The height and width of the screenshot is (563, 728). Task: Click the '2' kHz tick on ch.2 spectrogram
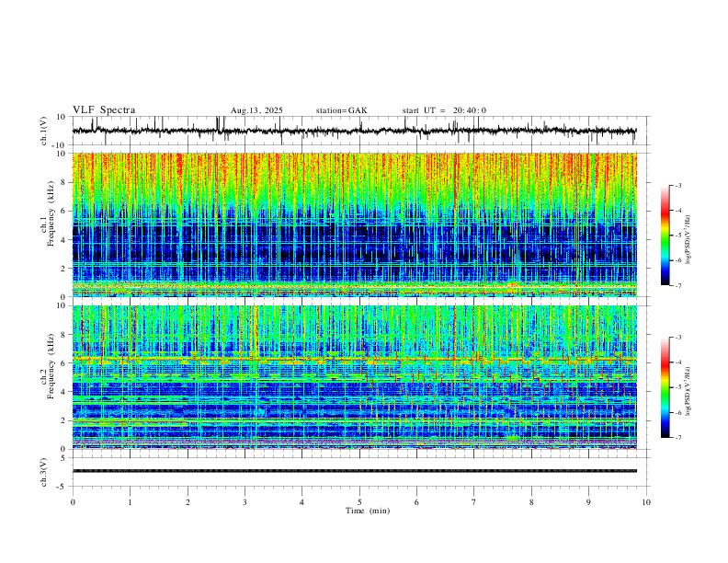(64, 420)
